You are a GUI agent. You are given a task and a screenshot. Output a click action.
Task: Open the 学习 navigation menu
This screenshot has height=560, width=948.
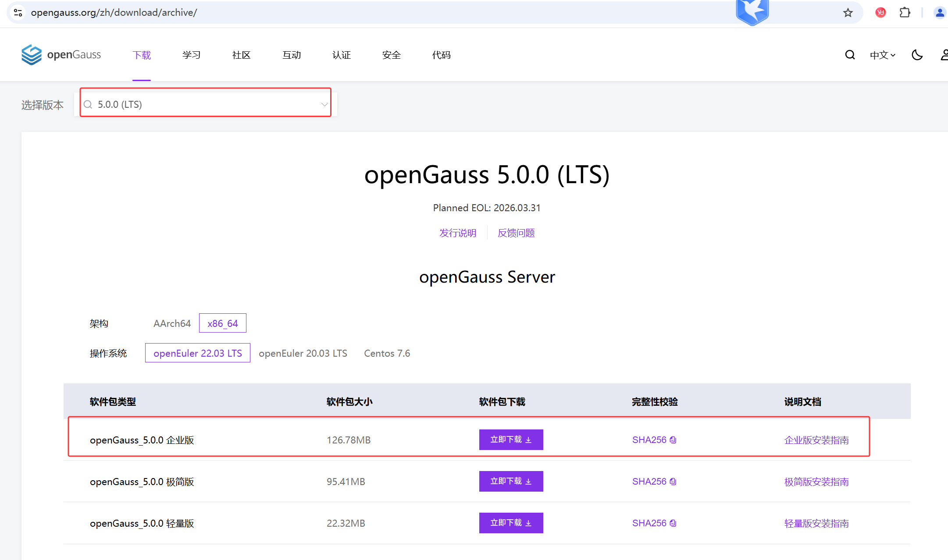point(192,55)
